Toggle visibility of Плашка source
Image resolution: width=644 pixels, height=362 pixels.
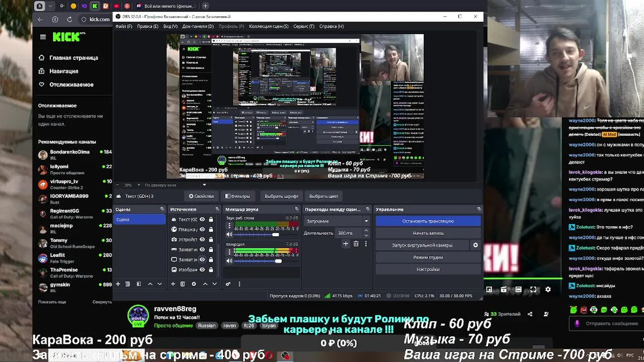click(x=202, y=229)
